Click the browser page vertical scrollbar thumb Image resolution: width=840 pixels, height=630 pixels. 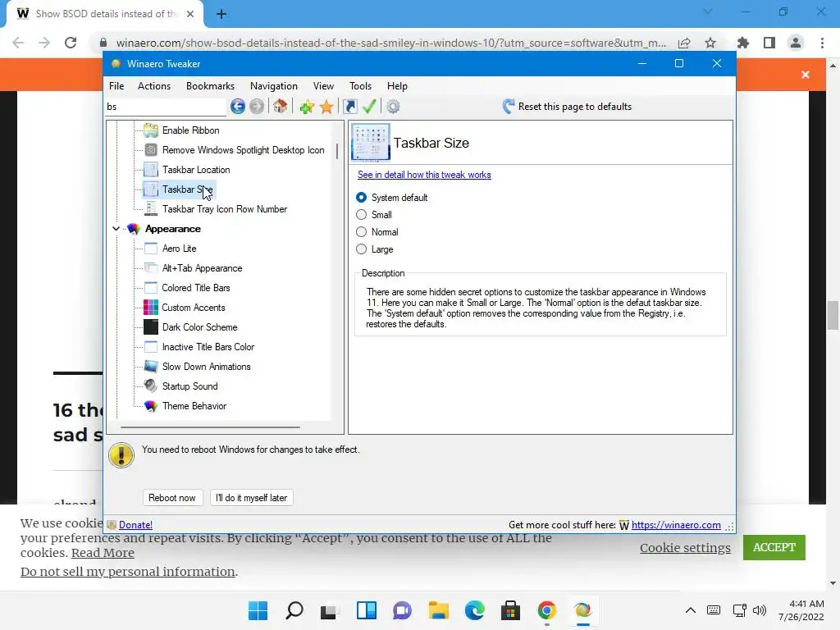point(833,316)
